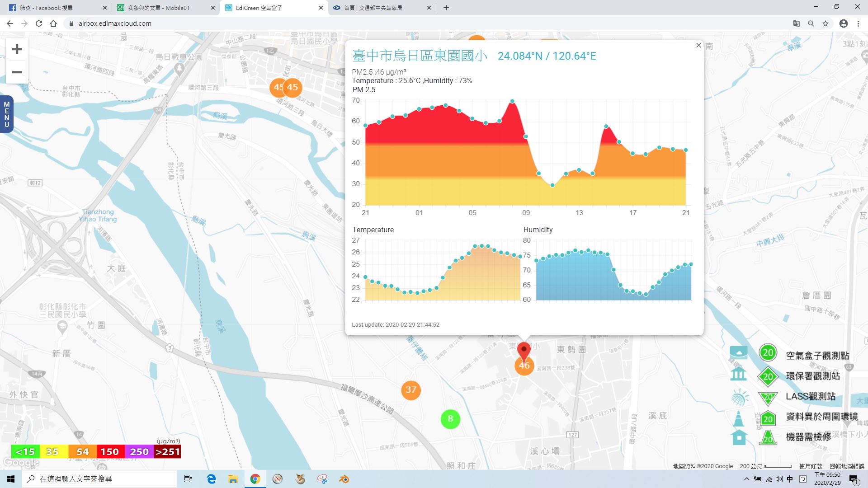
Task: Toggle the EPA station building icon
Action: [738, 374]
